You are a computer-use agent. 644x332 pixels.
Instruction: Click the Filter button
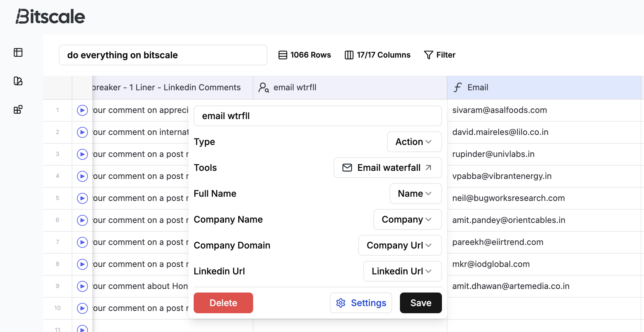[440, 55]
